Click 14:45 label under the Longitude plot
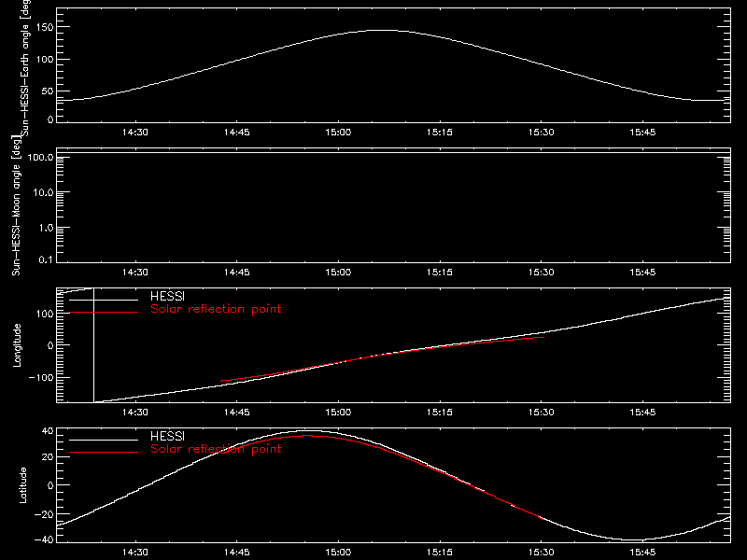Viewport: 747px width, 560px height. click(x=237, y=413)
